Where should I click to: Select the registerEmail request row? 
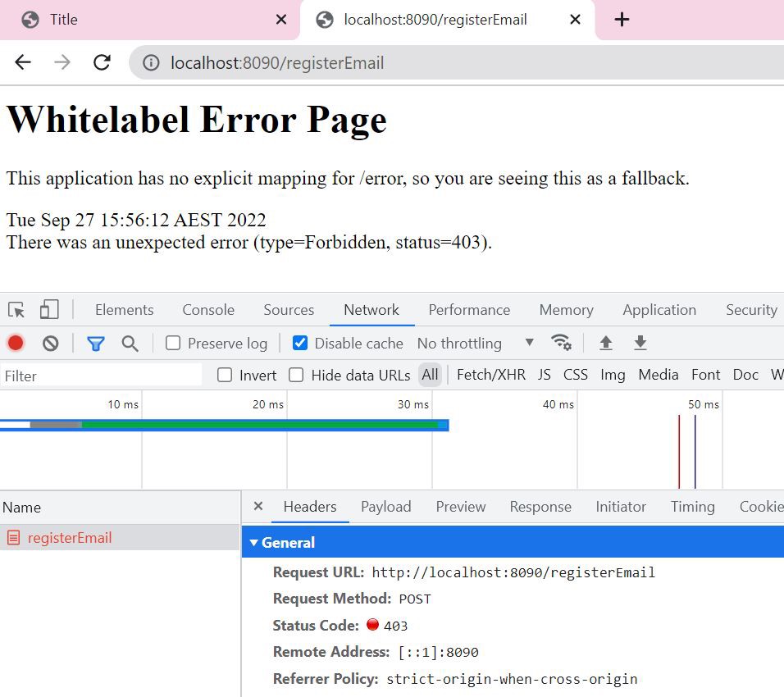tap(120, 537)
